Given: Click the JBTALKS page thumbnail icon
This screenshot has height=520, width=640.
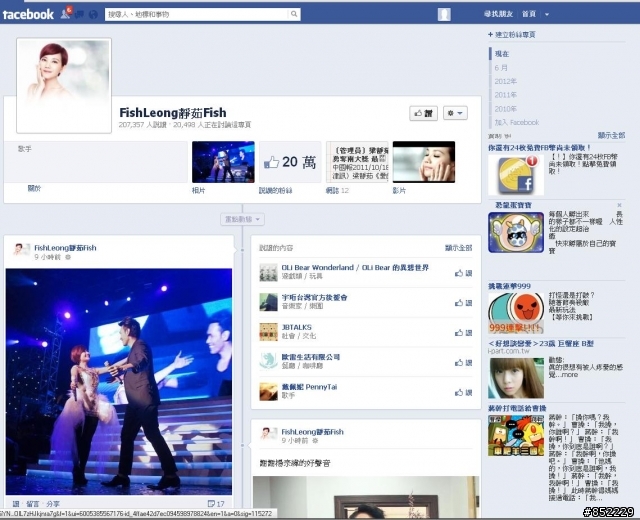Looking at the screenshot, I should (268, 332).
